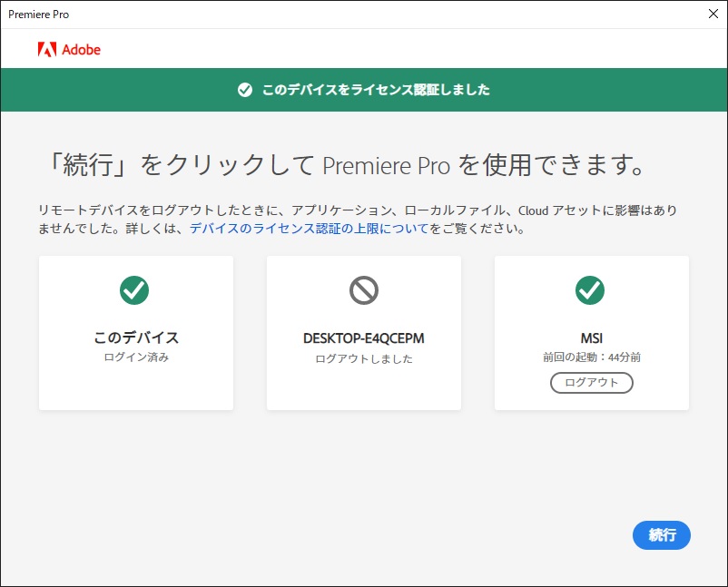Click 前回の起動：44分前 text
The height and width of the screenshot is (587, 728).
[592, 357]
